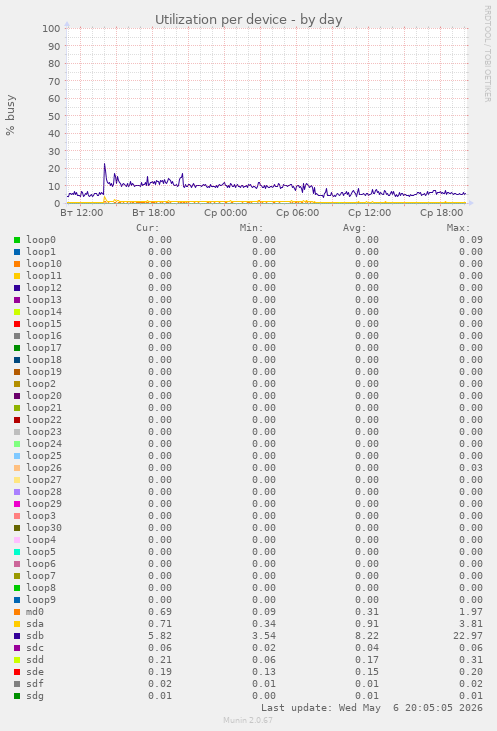Click the loop26 max value 0.03

pos(471,468)
